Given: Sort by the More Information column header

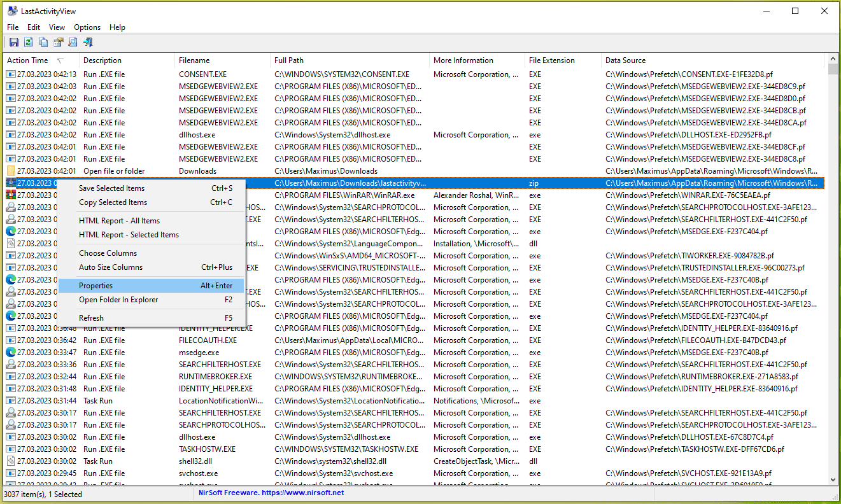Looking at the screenshot, I should (477, 60).
